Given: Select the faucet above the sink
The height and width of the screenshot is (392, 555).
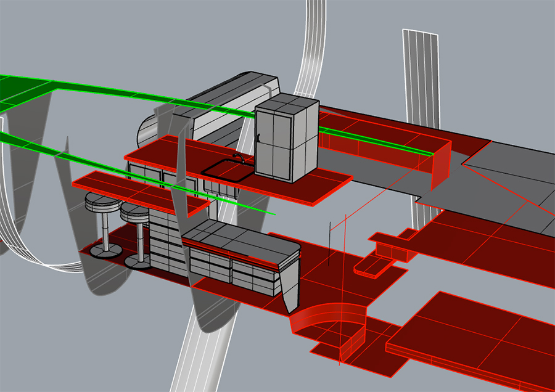Looking at the screenshot, I should point(238,158).
